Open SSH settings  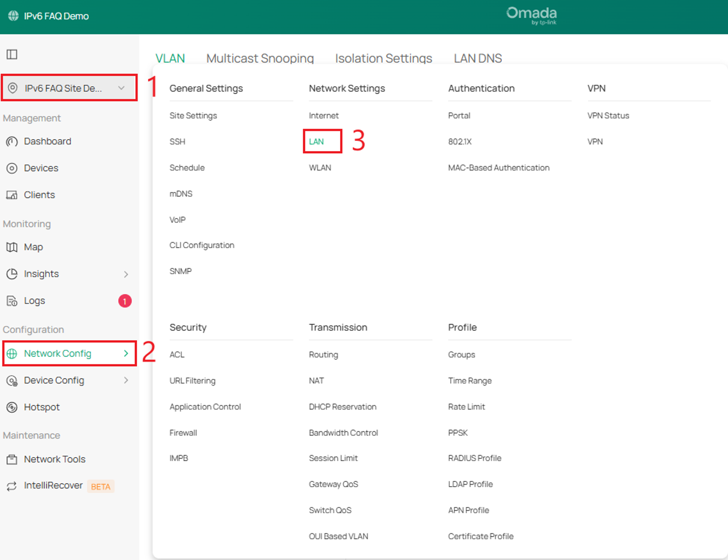coord(177,142)
